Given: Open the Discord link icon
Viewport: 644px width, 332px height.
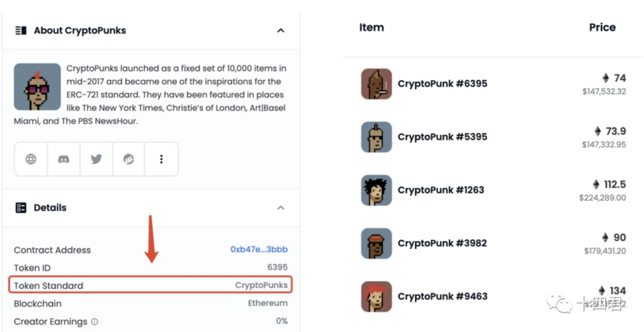Looking at the screenshot, I should click(64, 159).
